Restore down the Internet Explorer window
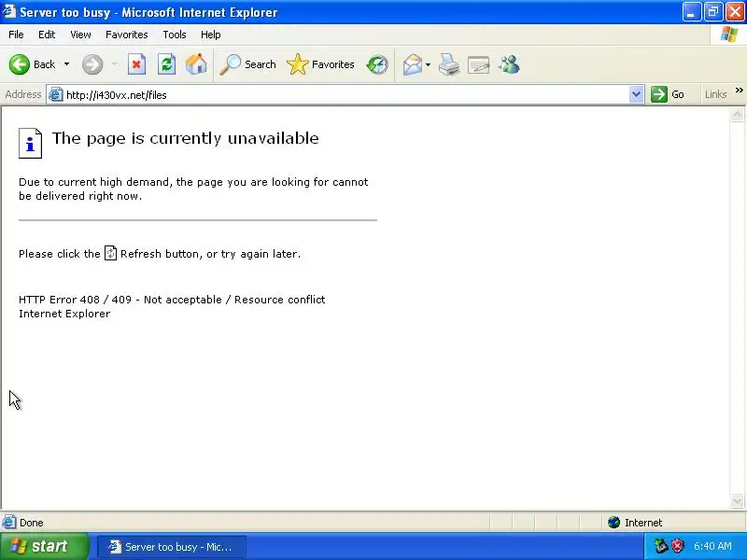 tap(713, 12)
